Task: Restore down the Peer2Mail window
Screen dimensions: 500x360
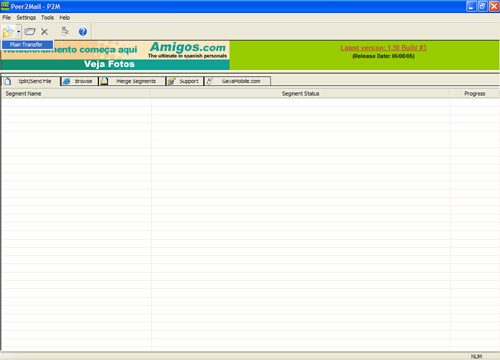Action: tap(482, 6)
